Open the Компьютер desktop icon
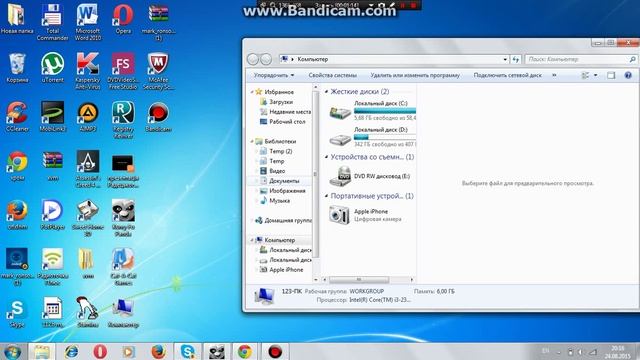The image size is (640, 360). click(123, 313)
